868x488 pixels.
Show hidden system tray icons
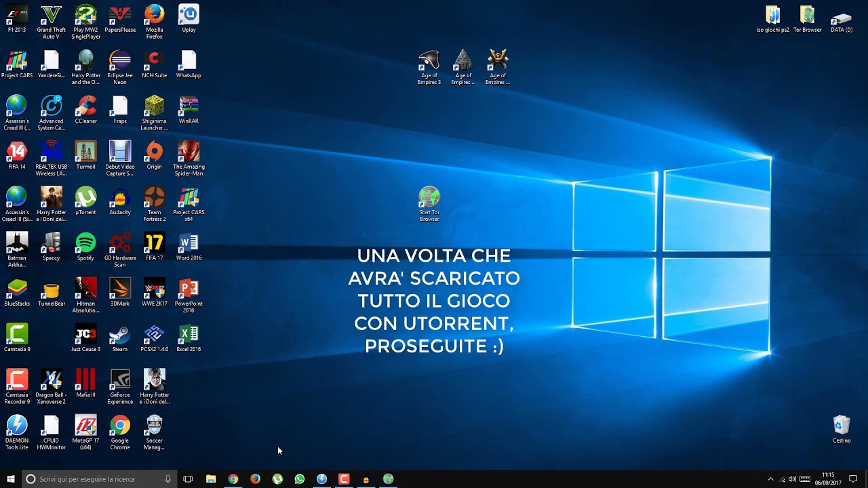point(770,479)
